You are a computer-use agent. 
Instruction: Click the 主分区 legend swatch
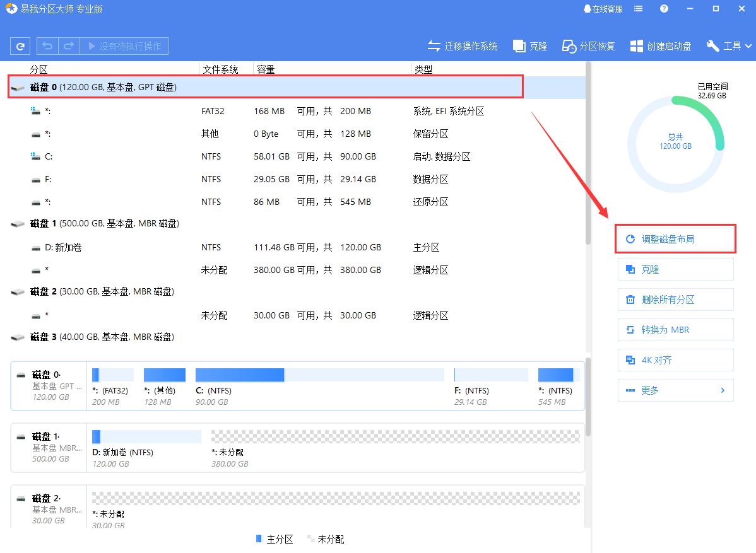[x=259, y=539]
